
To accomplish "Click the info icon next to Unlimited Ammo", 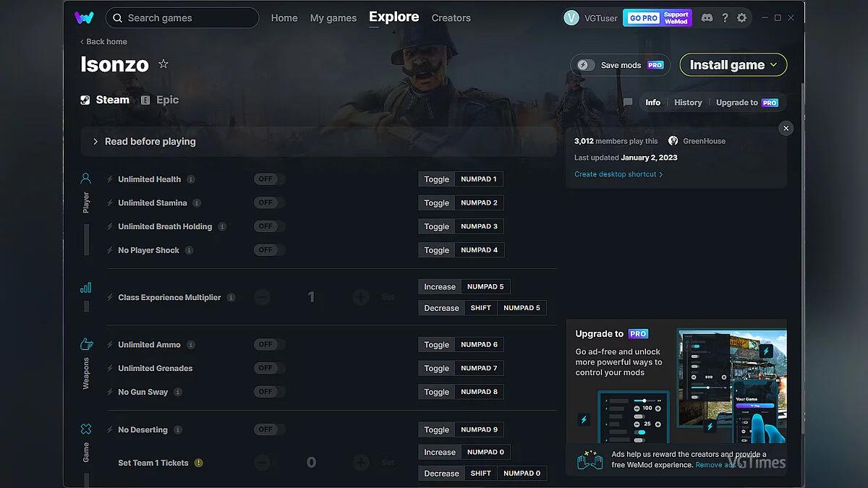I will point(191,345).
